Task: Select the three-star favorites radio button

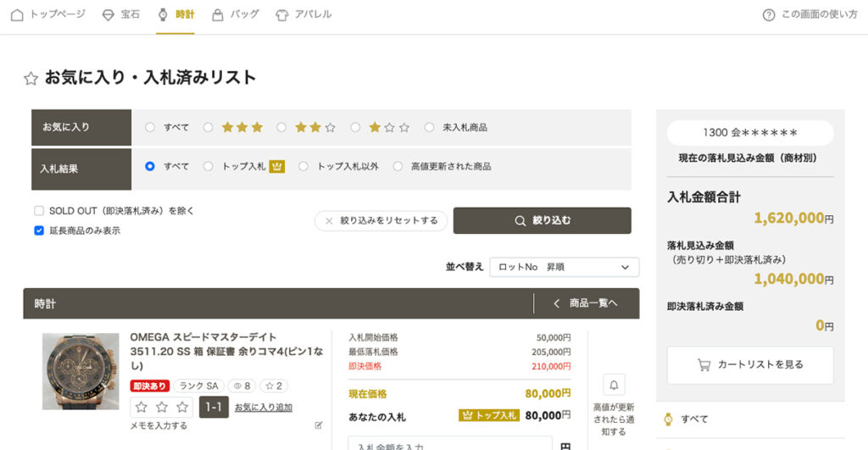Action: pos(209,127)
